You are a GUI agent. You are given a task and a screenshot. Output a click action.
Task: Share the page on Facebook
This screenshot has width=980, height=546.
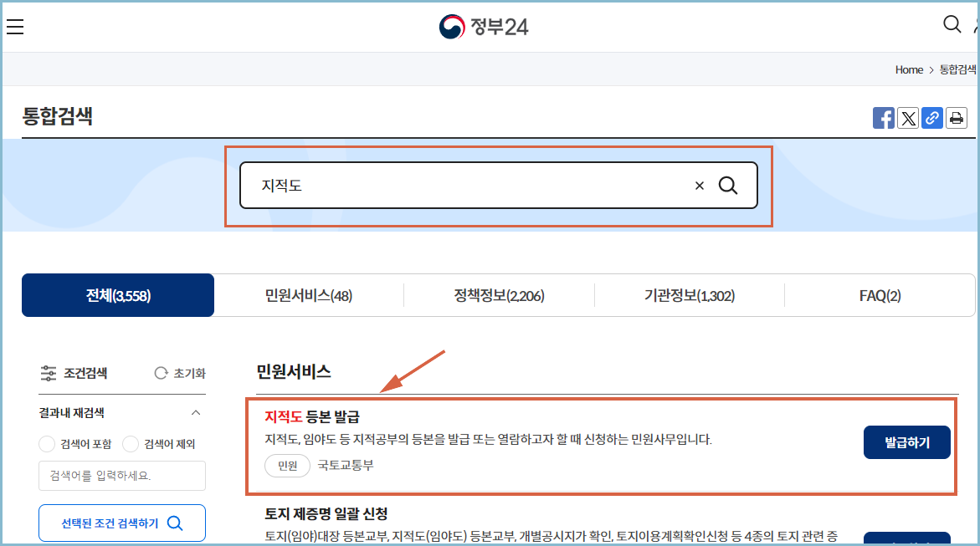(883, 118)
